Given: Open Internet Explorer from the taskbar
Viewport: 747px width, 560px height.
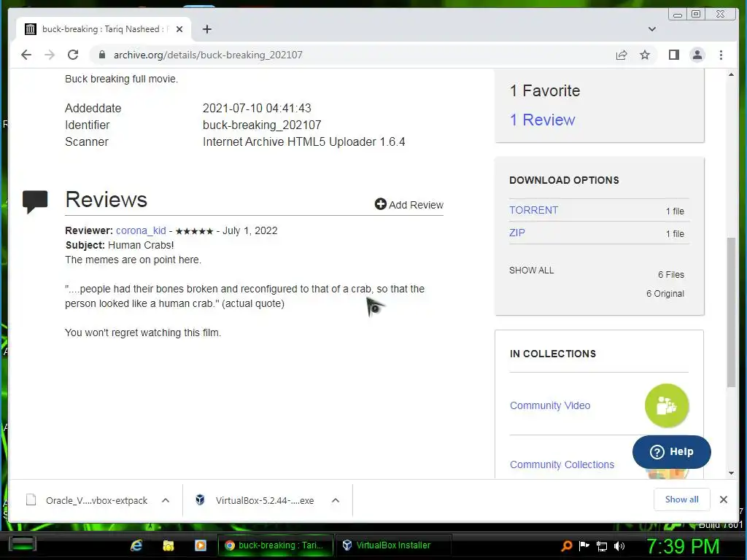Looking at the screenshot, I should pos(136,545).
